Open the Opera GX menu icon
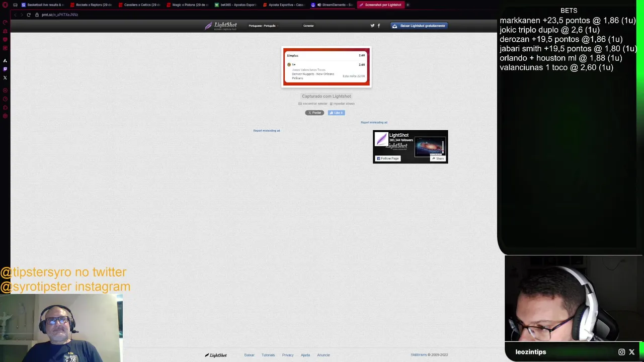This screenshot has height=362, width=644. pyautogui.click(x=5, y=5)
